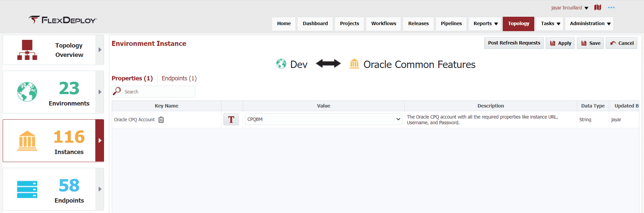Image resolution: width=644 pixels, height=213 pixels.
Task: Click the clipboard icon next to Oracle CPQ Account
Action: (161, 120)
